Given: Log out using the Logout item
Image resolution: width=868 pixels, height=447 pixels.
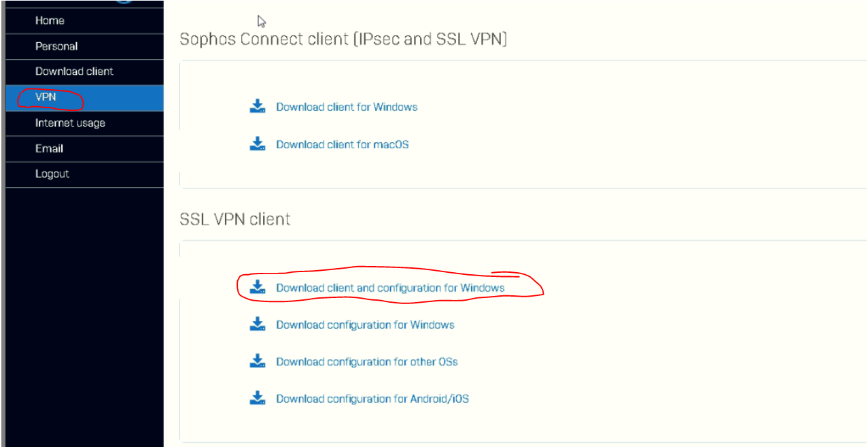Looking at the screenshot, I should (x=52, y=174).
